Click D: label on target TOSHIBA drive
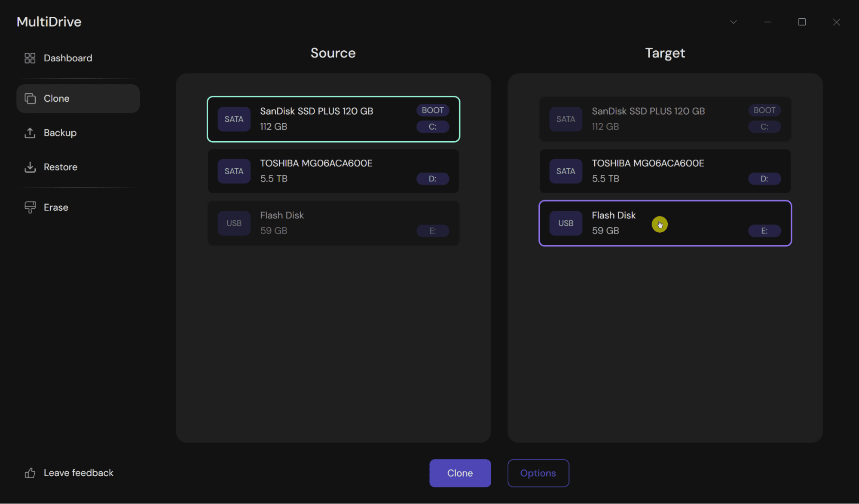Image resolution: width=859 pixels, height=504 pixels. pyautogui.click(x=764, y=179)
